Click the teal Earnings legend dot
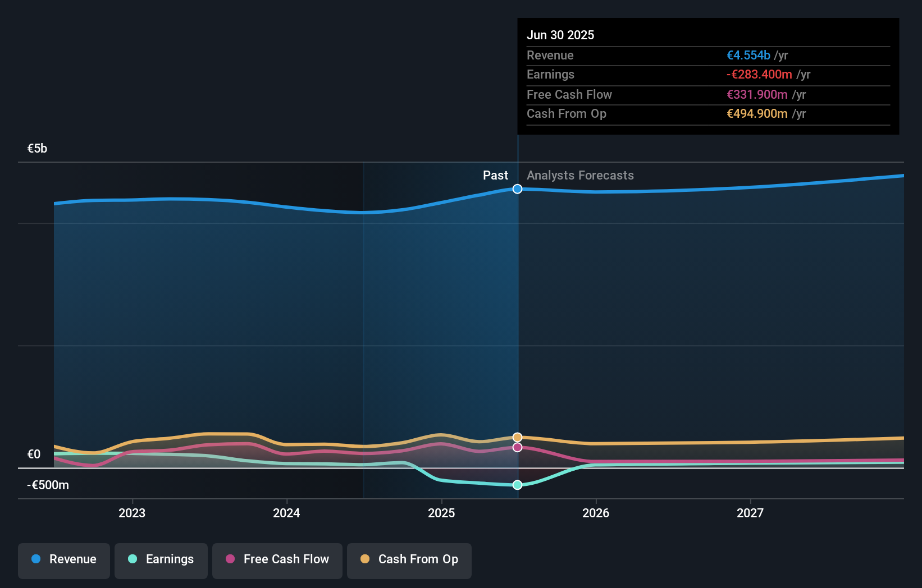 (132, 559)
